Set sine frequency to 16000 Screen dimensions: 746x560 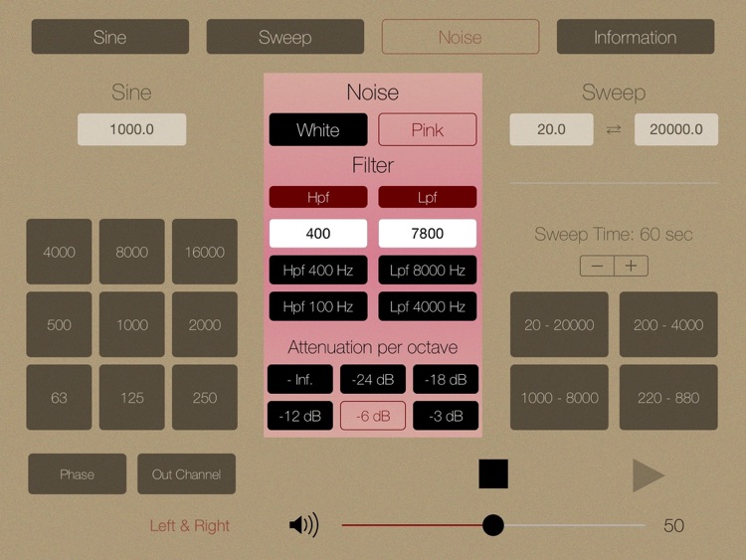tap(205, 252)
